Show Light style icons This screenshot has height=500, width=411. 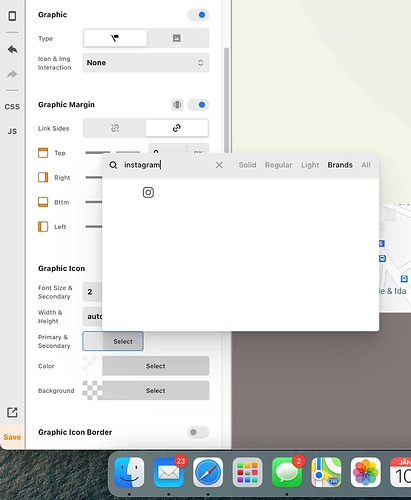310,165
